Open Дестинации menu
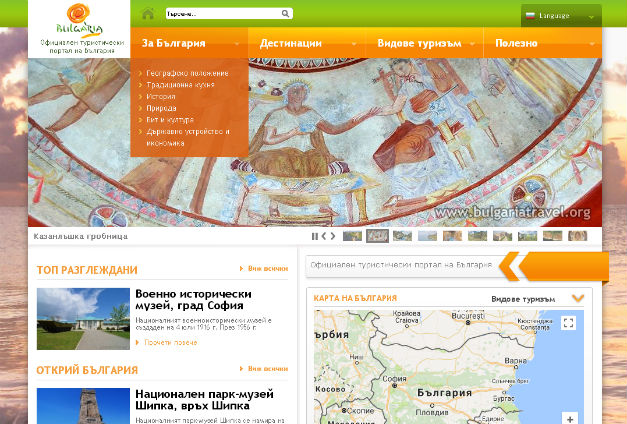The height and width of the screenshot is (424, 627). 307,43
